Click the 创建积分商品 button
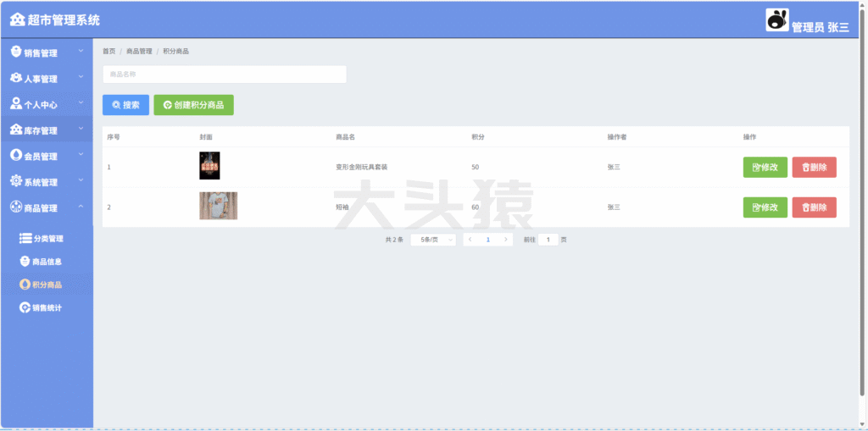 [x=194, y=105]
